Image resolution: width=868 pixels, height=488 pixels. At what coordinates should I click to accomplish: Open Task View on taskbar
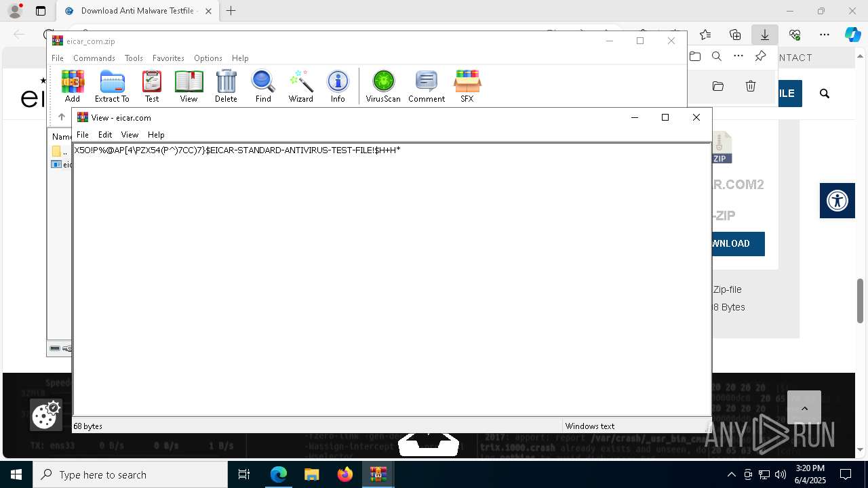(x=244, y=474)
